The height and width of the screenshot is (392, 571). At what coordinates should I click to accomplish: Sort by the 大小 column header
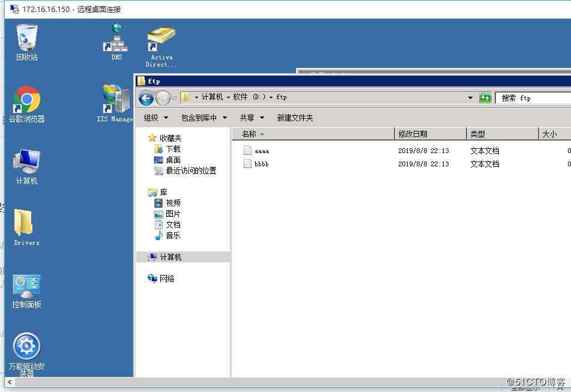[555, 134]
